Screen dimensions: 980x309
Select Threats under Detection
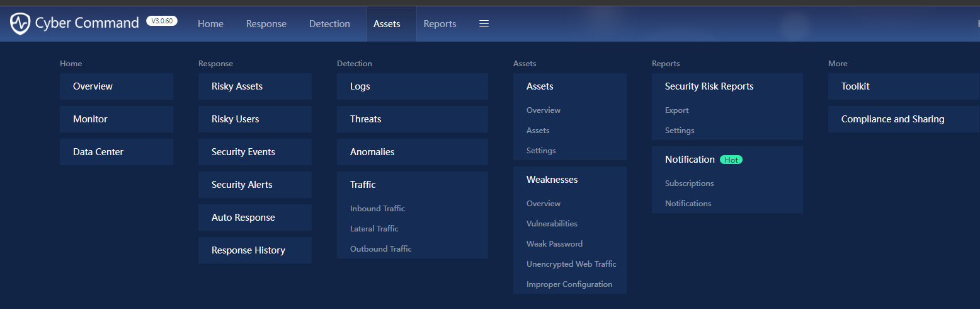click(365, 119)
